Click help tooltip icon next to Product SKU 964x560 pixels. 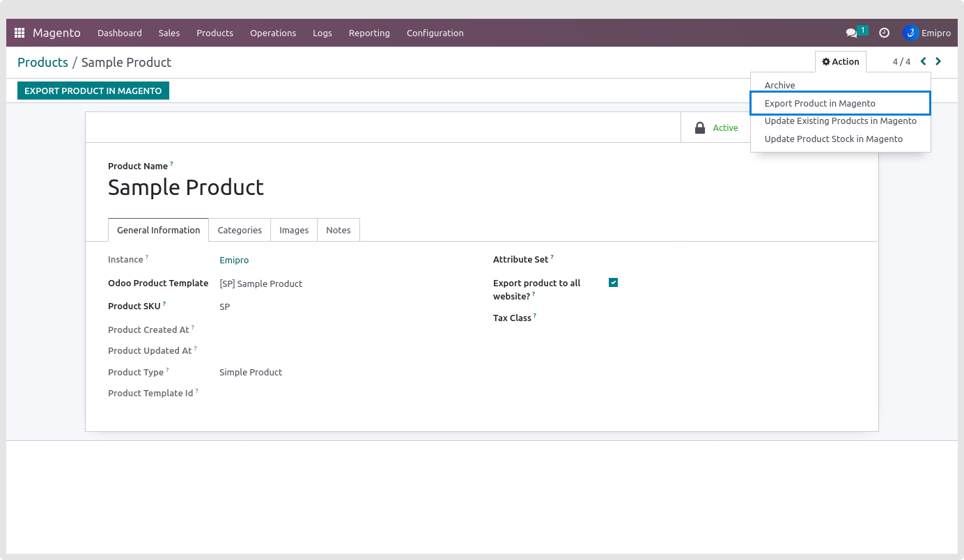(x=164, y=304)
